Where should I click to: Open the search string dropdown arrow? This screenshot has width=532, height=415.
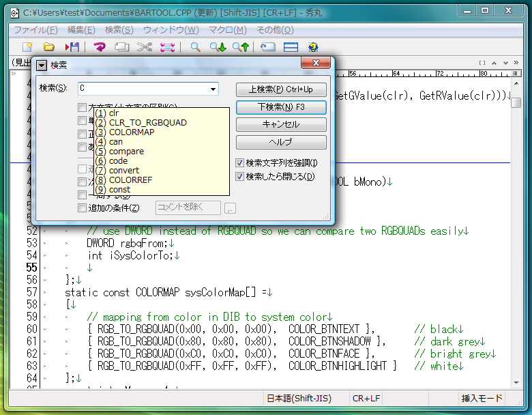(x=213, y=89)
